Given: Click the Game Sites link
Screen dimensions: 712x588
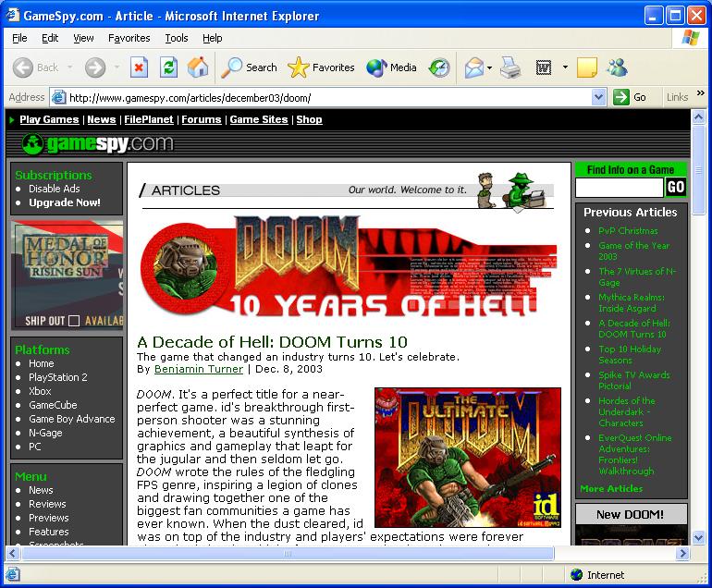Looking at the screenshot, I should click(x=258, y=119).
